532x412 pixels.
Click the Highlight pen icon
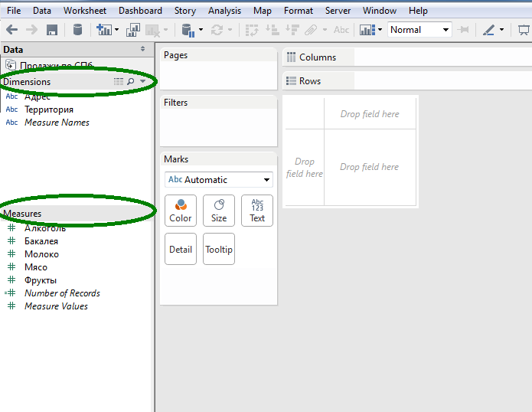coord(488,30)
